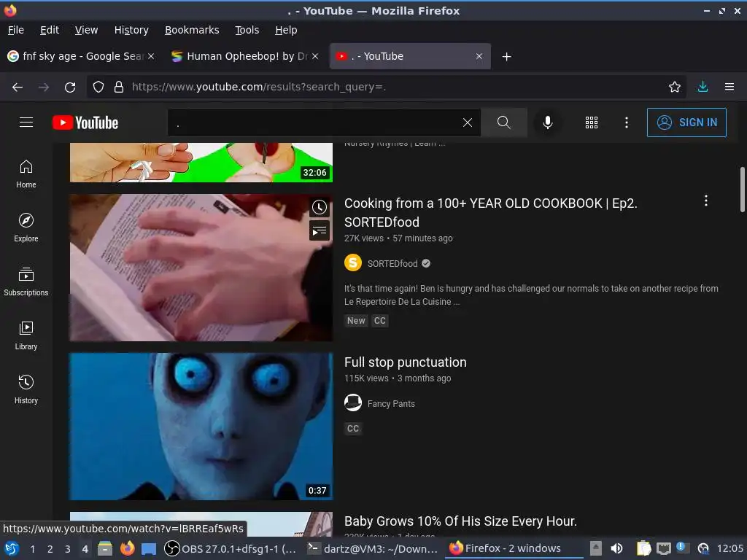Switch to workspace 3 in taskbar
Screen dimensions: 747x560
click(x=68, y=548)
